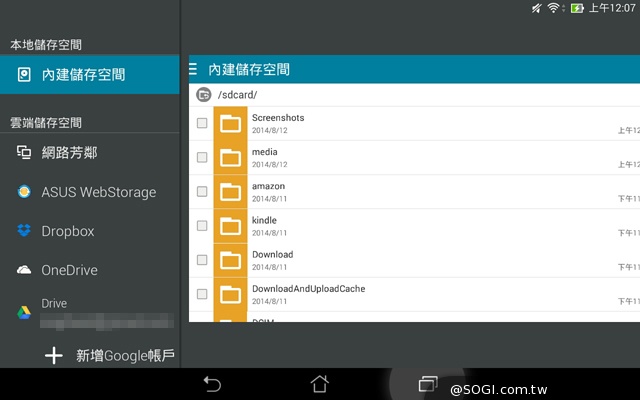Tap the Android back button

[x=212, y=384]
